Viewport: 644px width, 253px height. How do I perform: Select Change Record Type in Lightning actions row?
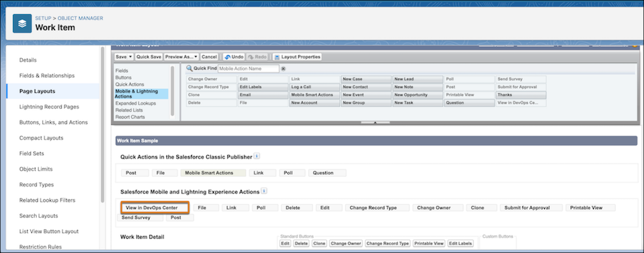[x=377, y=208]
